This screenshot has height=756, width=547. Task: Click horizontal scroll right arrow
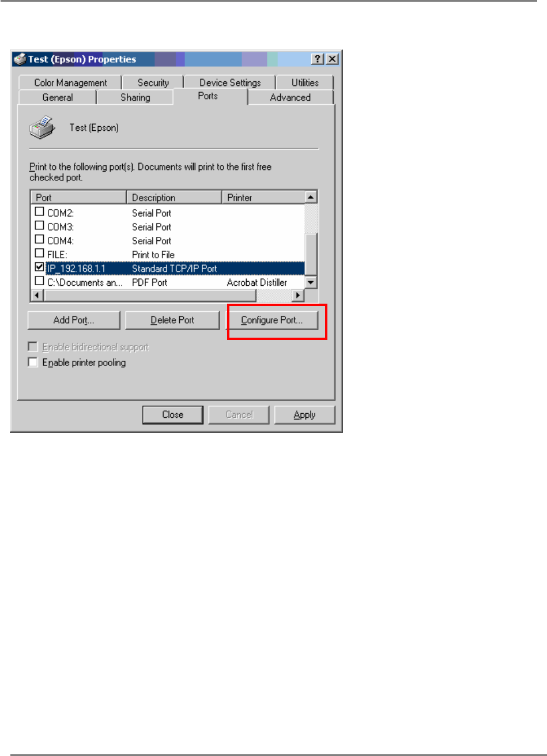[x=298, y=295]
